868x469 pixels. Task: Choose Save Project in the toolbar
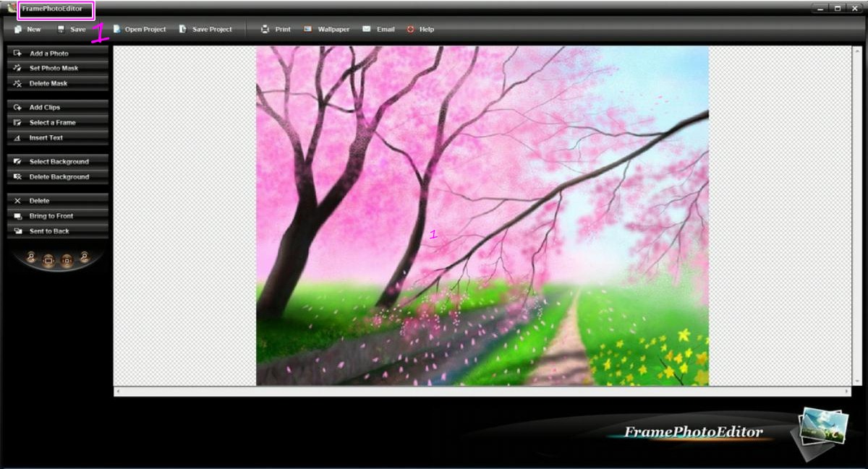[205, 30]
